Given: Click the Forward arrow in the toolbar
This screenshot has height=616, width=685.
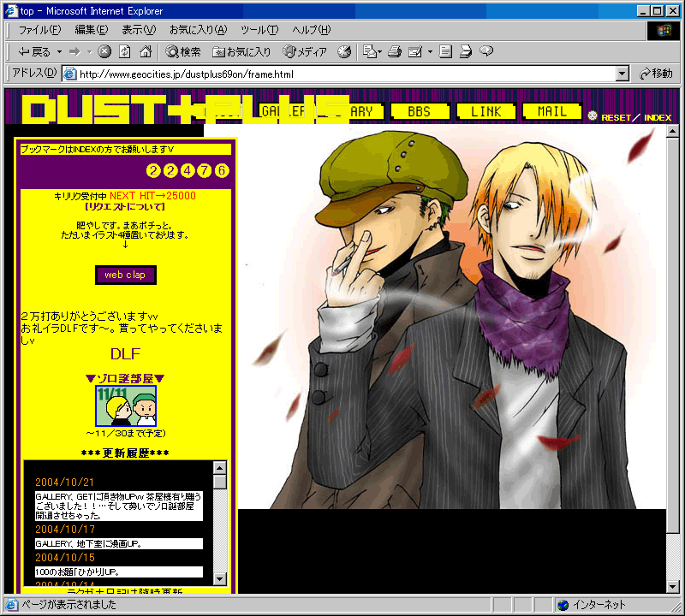Looking at the screenshot, I should pyautogui.click(x=74, y=52).
